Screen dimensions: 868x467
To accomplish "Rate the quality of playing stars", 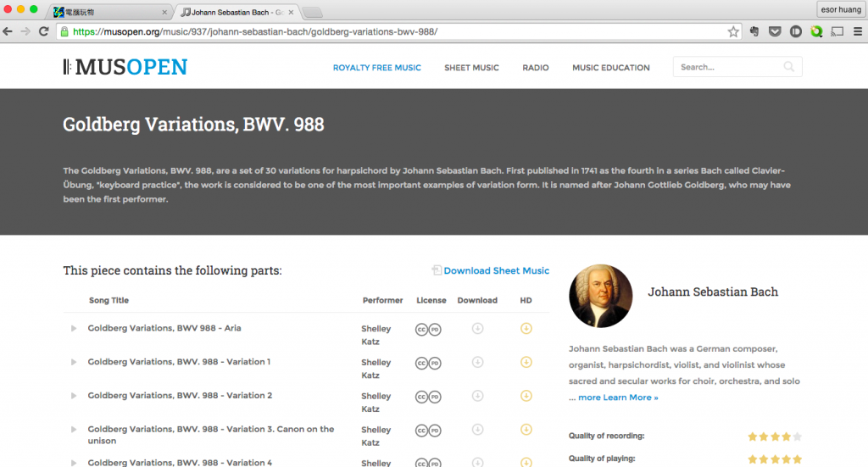I will click(775, 459).
